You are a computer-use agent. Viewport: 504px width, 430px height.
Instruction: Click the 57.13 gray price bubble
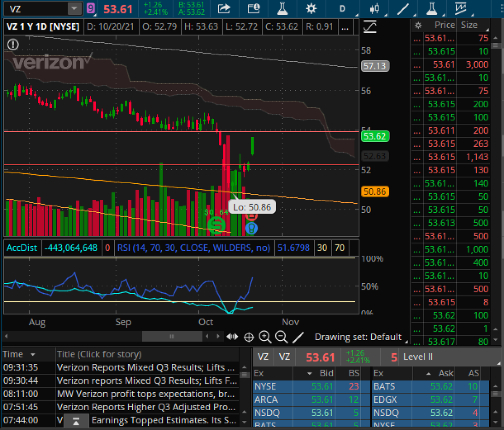click(x=375, y=66)
